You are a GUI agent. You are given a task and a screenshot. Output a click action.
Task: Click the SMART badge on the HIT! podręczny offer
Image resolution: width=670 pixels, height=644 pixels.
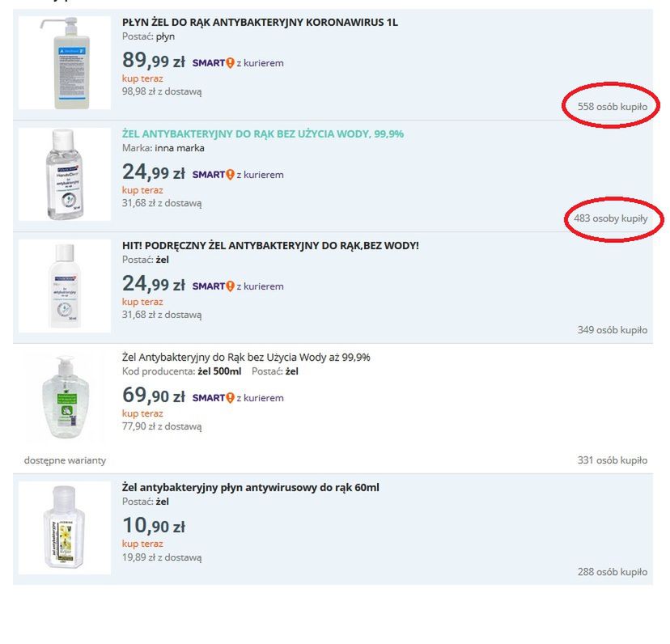click(x=213, y=286)
